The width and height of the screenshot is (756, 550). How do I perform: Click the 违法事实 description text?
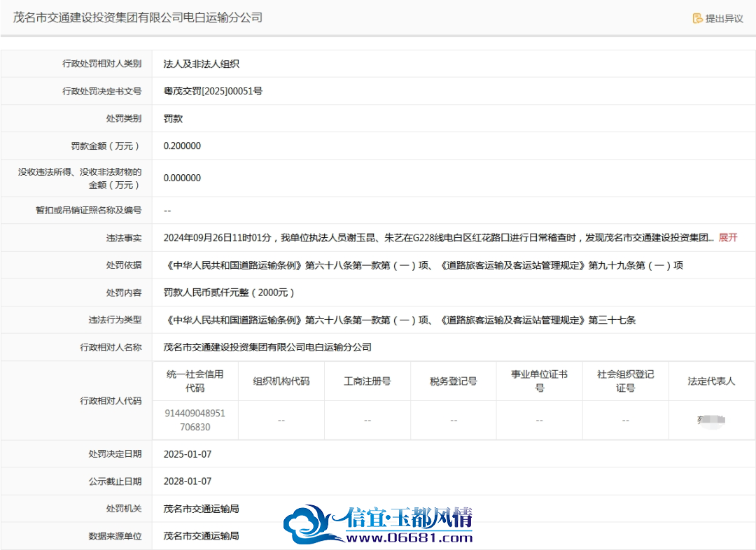(x=439, y=238)
